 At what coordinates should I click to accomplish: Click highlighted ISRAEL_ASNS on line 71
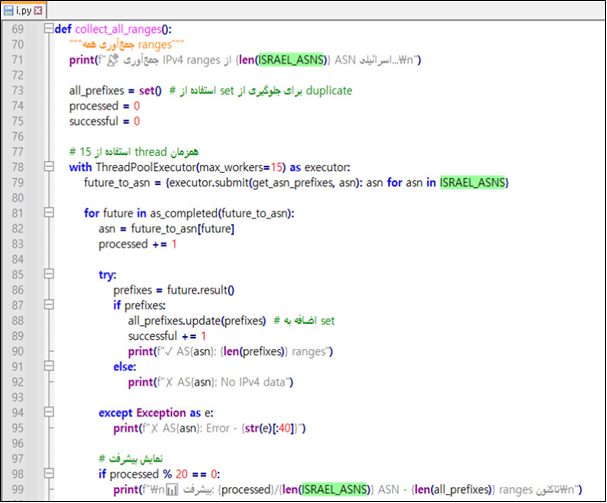291,60
